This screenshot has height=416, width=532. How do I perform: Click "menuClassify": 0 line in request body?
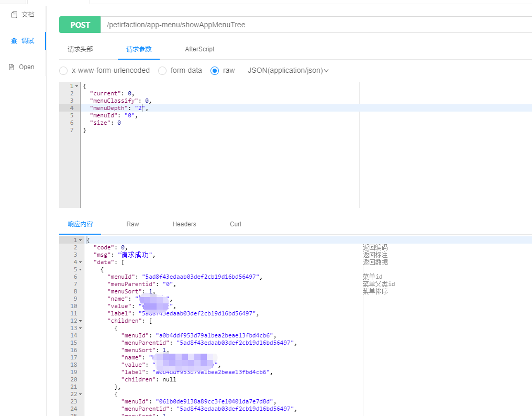121,101
